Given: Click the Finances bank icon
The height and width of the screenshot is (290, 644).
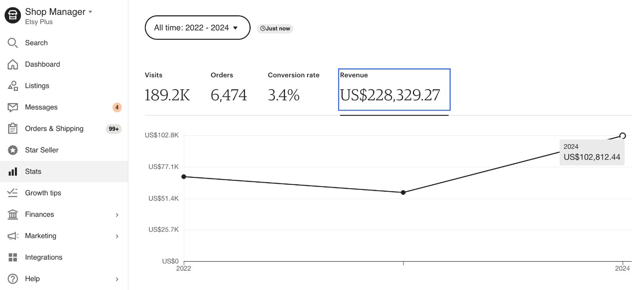Looking at the screenshot, I should pos(13,214).
